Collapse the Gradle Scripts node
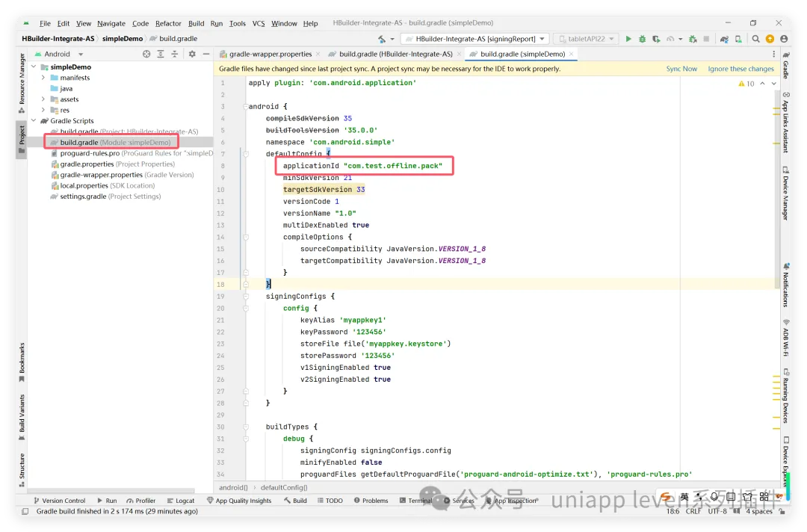Viewport: 807px width, 532px height. pos(34,121)
